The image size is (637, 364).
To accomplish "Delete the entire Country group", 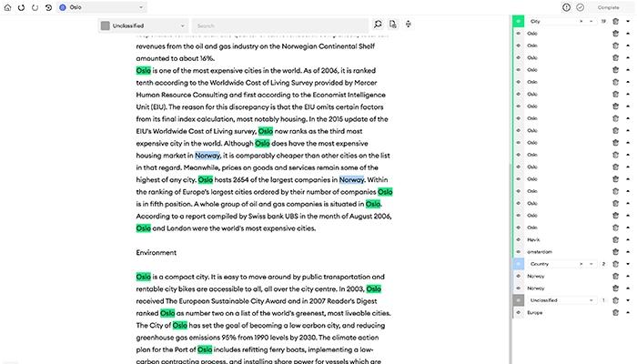I will (x=615, y=264).
